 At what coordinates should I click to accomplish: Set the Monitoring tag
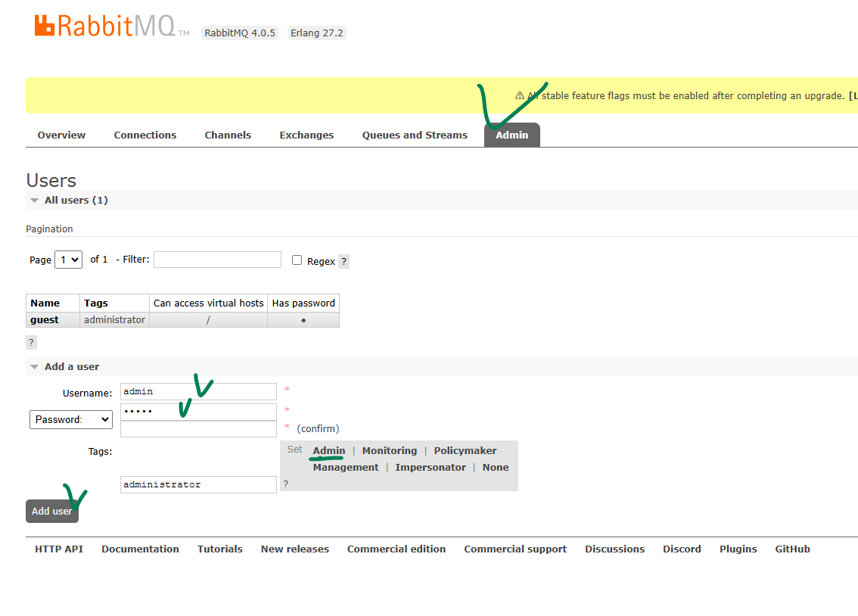[390, 451]
